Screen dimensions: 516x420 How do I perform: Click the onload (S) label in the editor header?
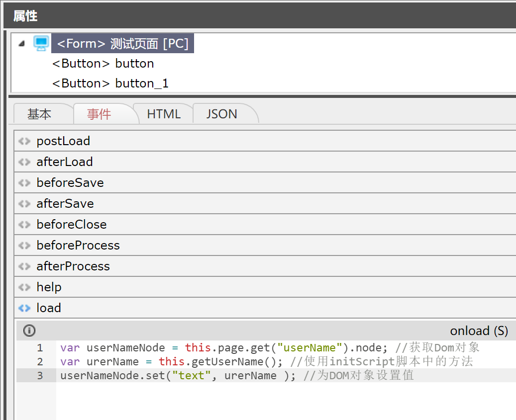[479, 331]
